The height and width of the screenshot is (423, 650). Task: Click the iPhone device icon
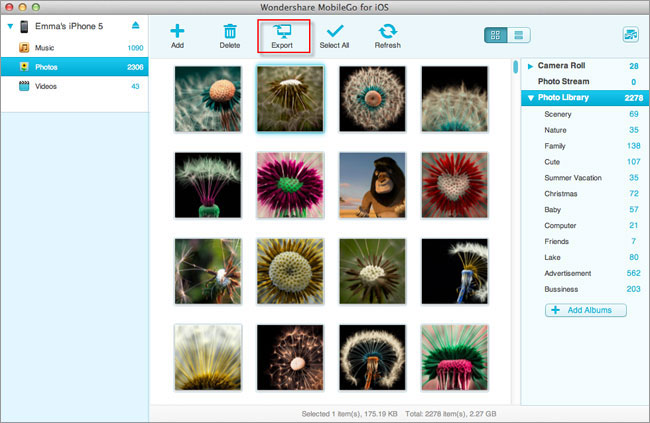pos(24,27)
